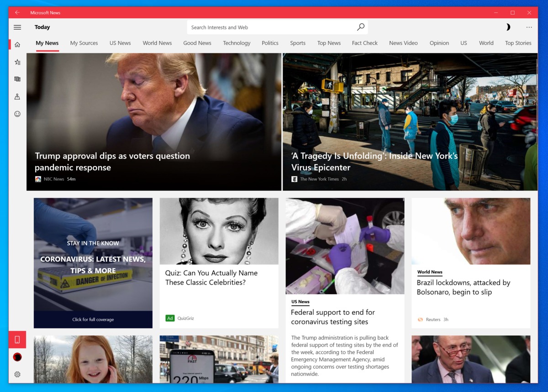Open 'Federal support to end' headline

tap(333, 317)
